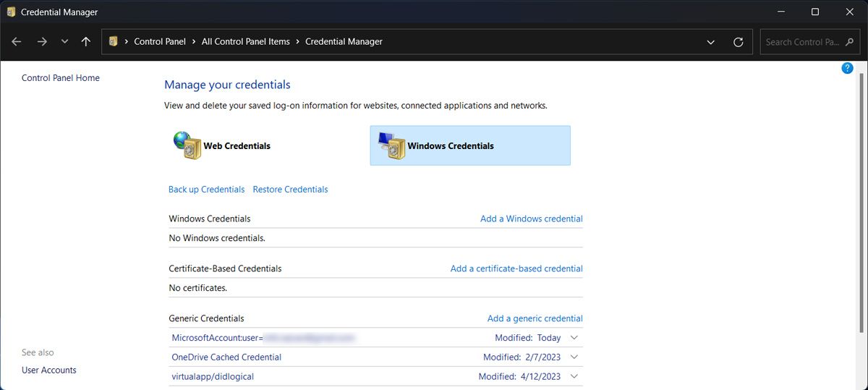Switch to Windows Credentials
868x390 pixels.
coord(470,145)
